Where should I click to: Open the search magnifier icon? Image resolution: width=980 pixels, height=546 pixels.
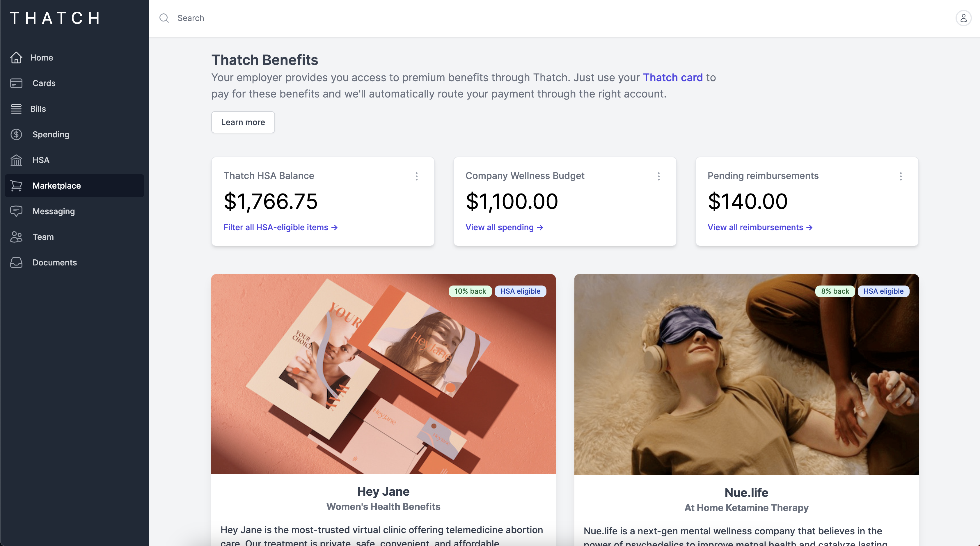[x=164, y=18]
